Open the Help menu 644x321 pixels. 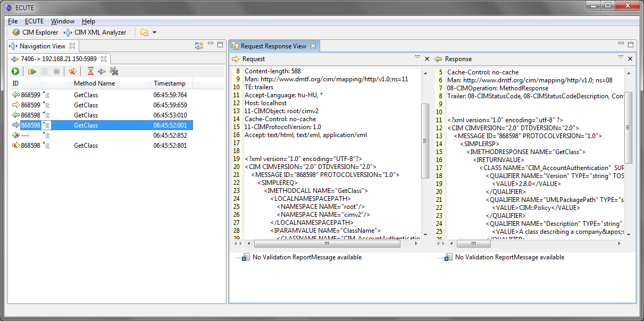89,21
